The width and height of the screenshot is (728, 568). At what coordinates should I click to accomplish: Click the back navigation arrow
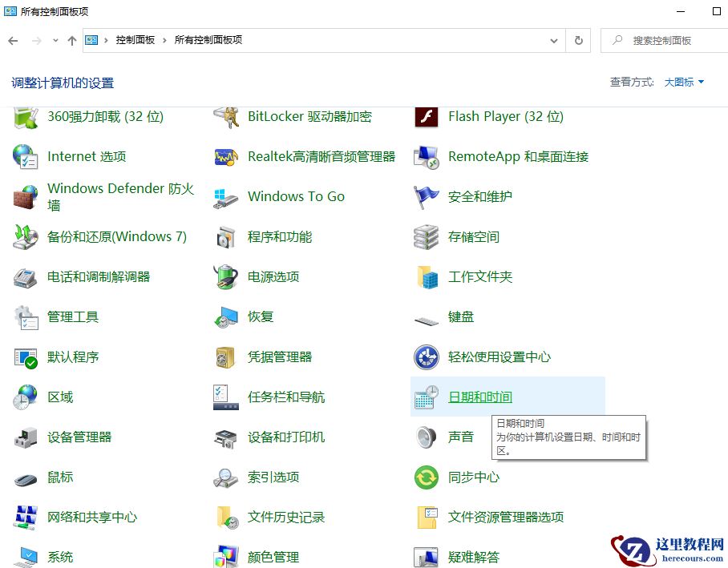[x=14, y=40]
